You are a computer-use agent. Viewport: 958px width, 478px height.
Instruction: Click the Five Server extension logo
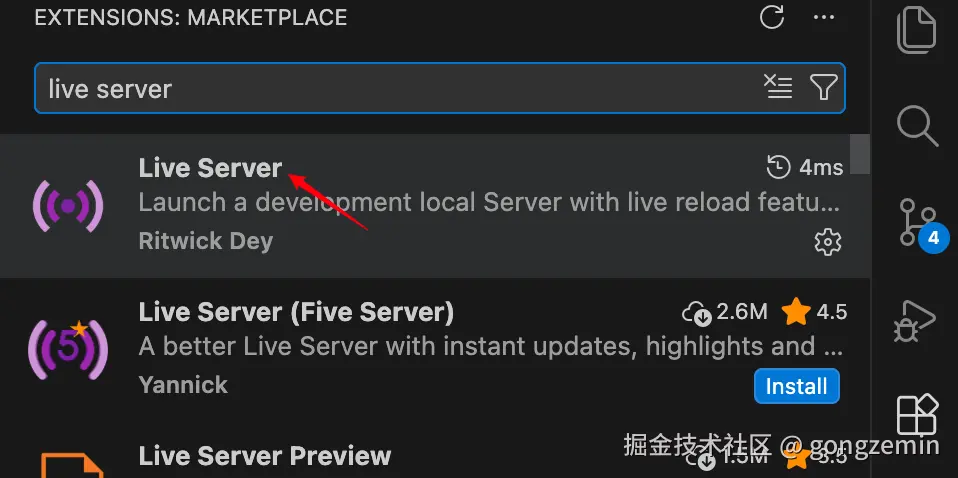coord(68,350)
